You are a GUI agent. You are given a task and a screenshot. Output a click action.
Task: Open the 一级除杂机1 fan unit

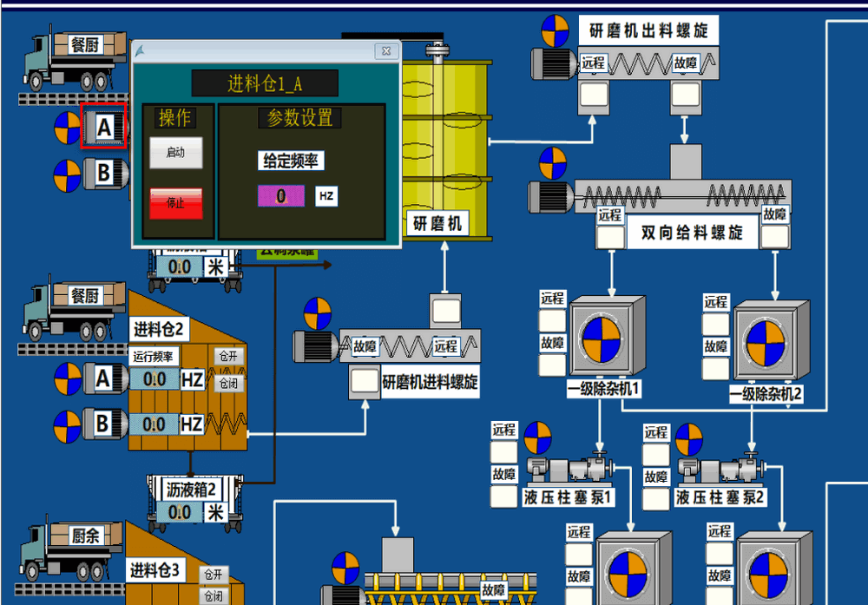(607, 339)
